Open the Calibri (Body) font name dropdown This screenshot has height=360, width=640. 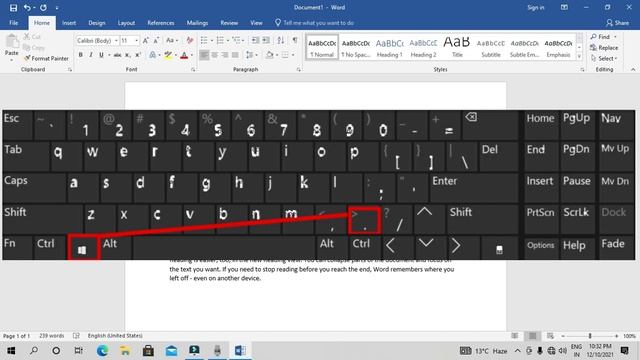tap(116, 41)
